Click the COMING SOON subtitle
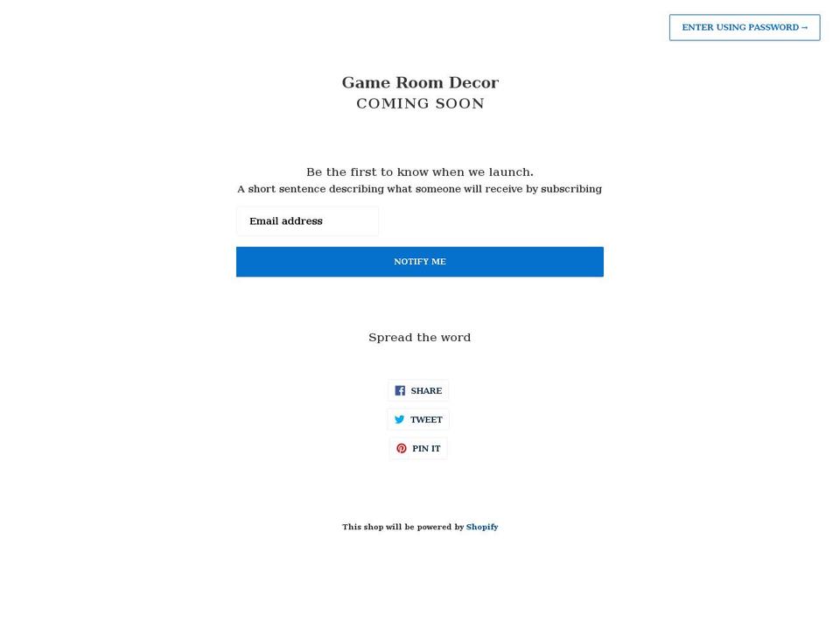The image size is (840, 630). tap(419, 104)
